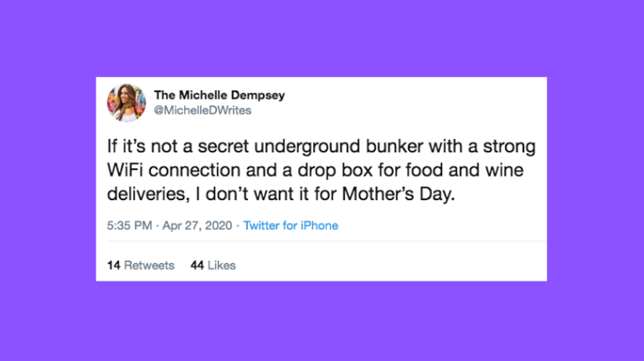Click the number 44 like count

click(x=197, y=265)
